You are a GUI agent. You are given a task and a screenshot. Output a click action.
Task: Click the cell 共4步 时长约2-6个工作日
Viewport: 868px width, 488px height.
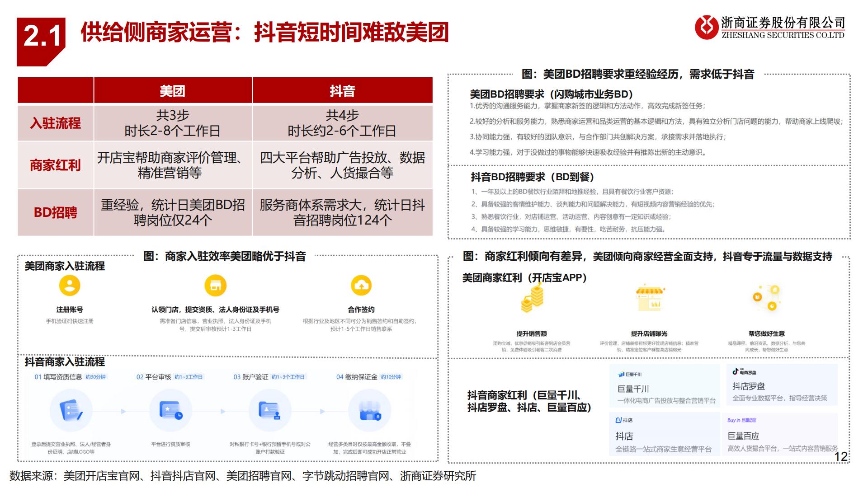click(343, 123)
